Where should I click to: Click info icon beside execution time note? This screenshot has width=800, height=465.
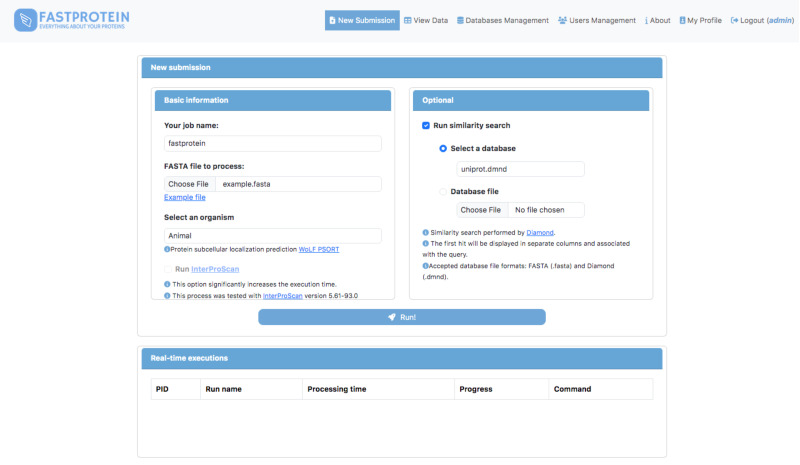[167, 284]
